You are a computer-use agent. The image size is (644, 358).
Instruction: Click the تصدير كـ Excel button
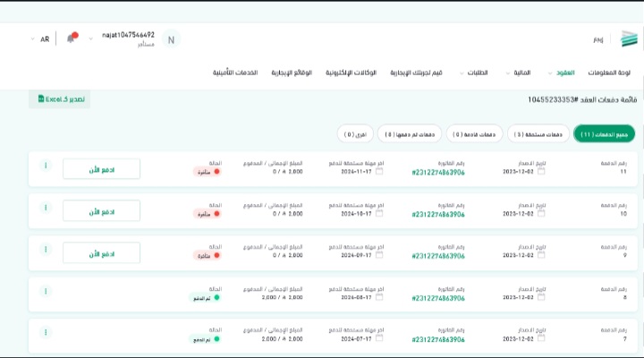(60, 99)
